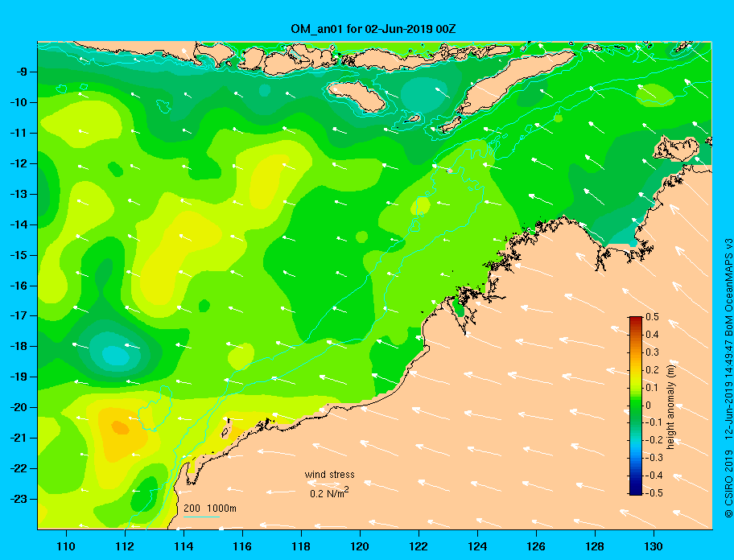This screenshot has height=560, width=734.
Task: Click the 126 longitude axis label
Action: pos(536,546)
